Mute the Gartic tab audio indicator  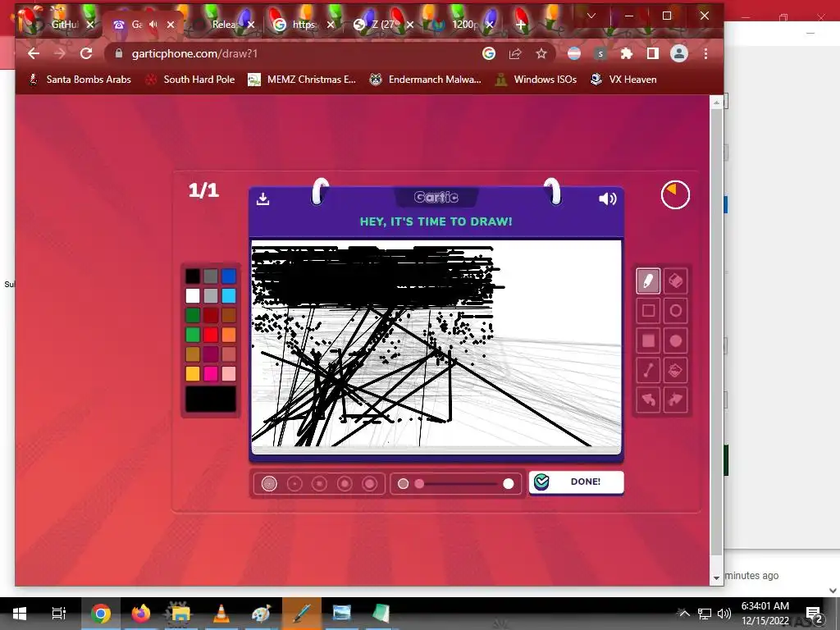[x=153, y=24]
